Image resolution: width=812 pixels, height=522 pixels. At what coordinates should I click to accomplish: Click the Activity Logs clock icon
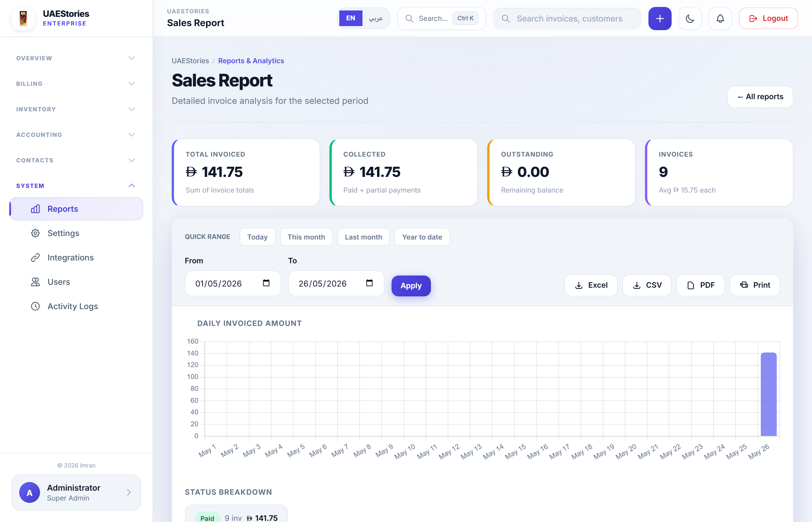(x=35, y=307)
